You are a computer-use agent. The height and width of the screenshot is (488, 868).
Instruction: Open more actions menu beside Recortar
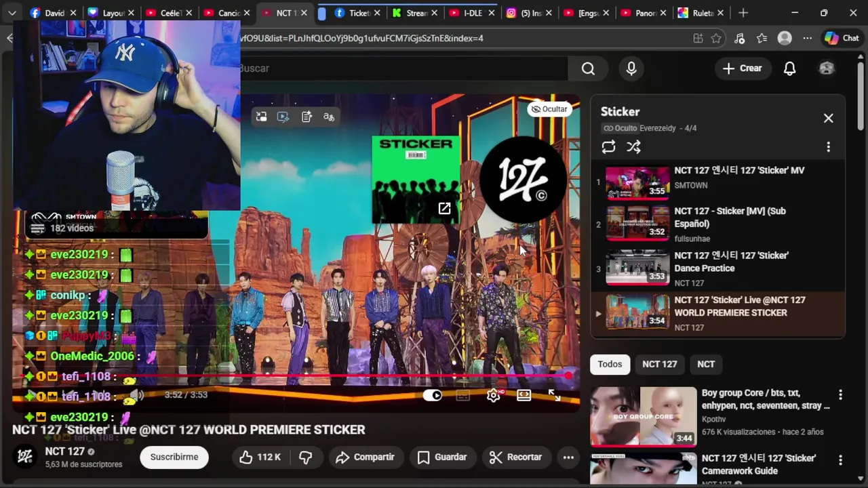(568, 457)
